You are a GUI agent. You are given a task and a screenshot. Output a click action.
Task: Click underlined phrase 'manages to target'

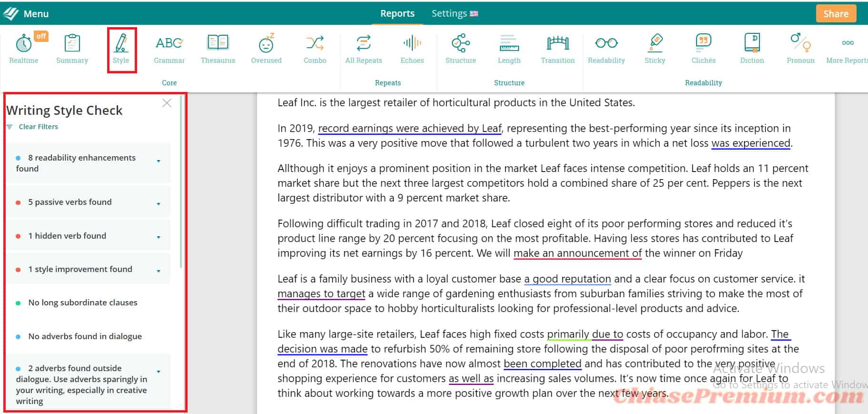(321, 293)
